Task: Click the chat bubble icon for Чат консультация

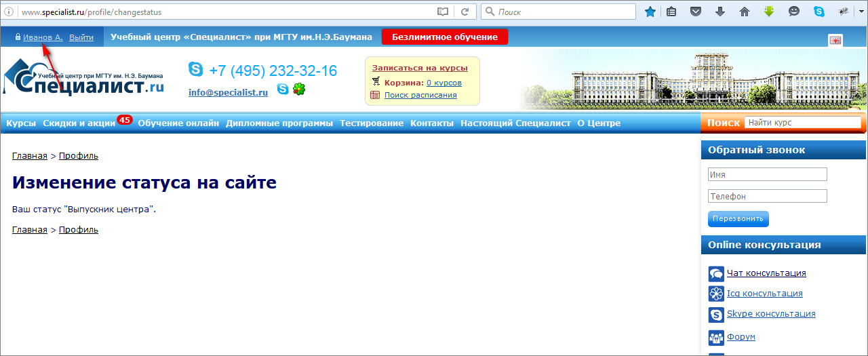Action: click(x=717, y=274)
